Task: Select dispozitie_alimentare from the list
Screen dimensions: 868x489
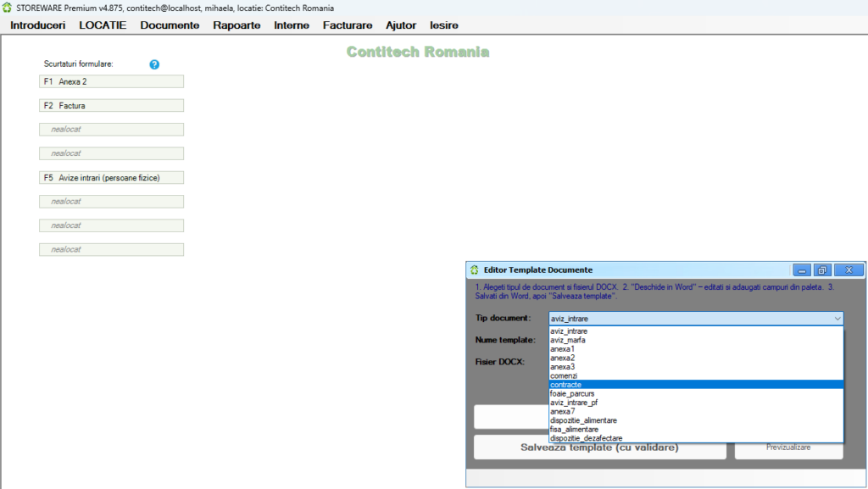Action: tap(696, 420)
